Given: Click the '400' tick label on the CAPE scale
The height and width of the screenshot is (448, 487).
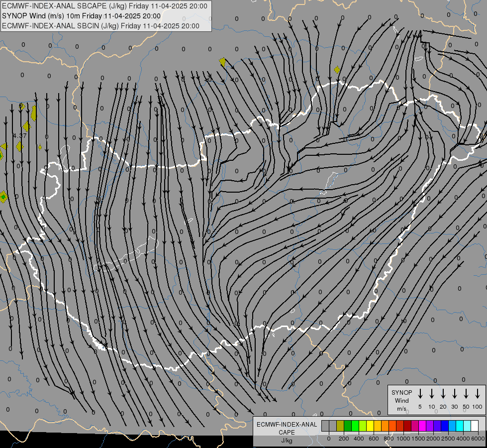Looking at the screenshot, I should tap(359, 439).
